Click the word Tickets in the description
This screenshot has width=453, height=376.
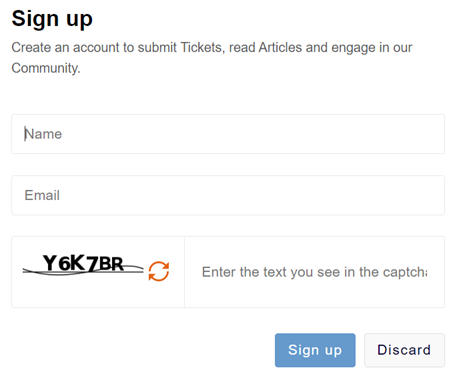coord(201,47)
